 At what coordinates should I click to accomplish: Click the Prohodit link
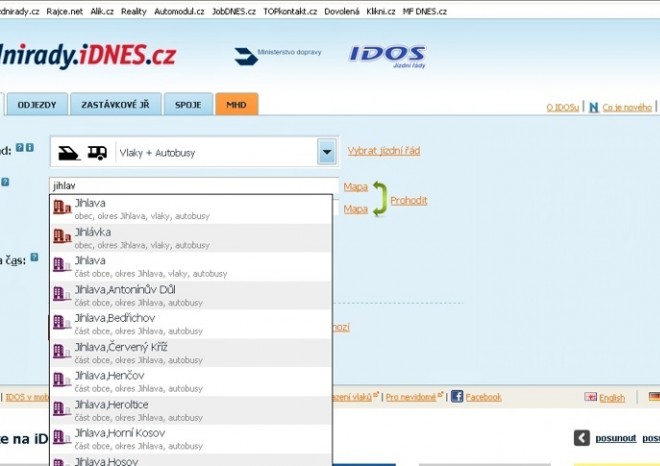(x=408, y=200)
